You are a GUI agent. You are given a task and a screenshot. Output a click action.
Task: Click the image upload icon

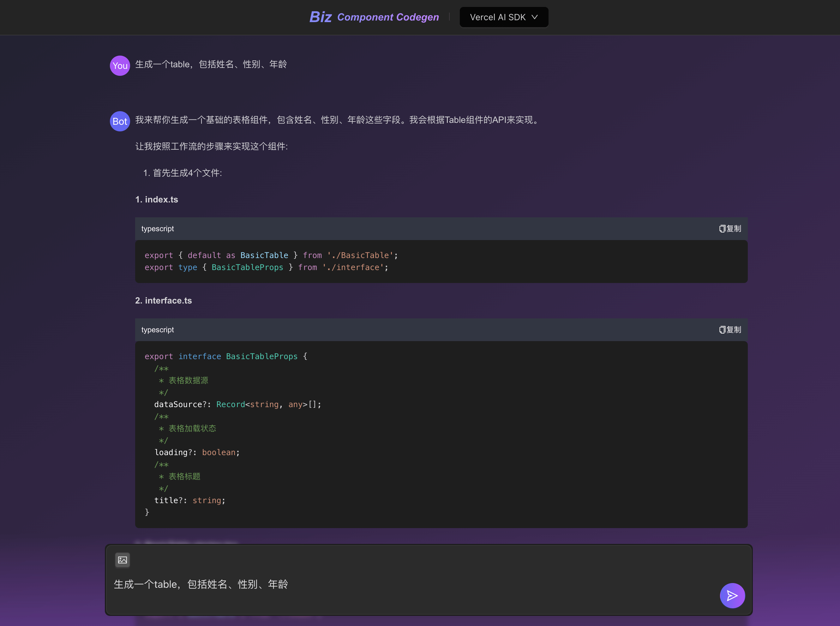(x=123, y=560)
